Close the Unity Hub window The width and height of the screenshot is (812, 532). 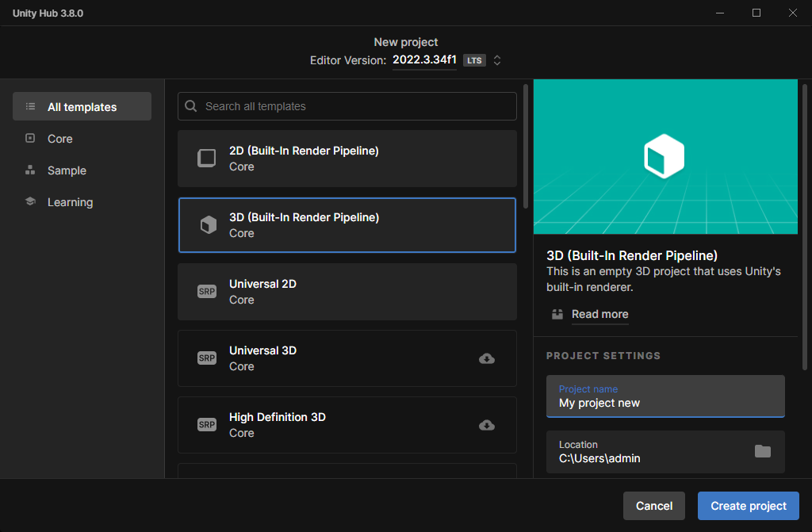coord(793,13)
